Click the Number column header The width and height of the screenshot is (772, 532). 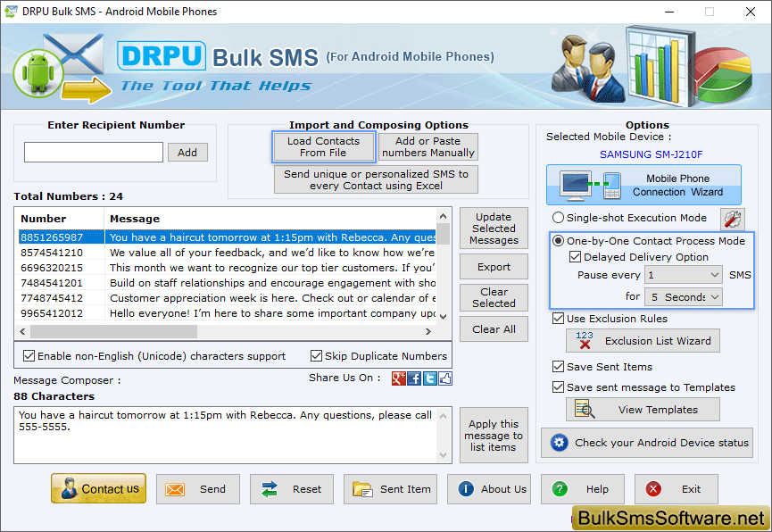pyautogui.click(x=60, y=219)
